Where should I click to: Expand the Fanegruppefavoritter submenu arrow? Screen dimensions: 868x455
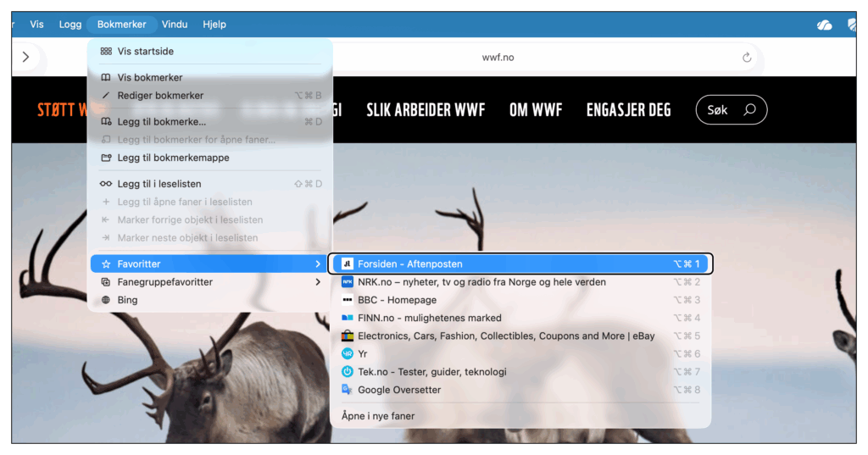point(317,282)
